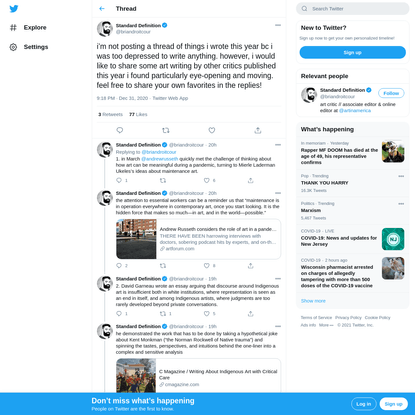Image resolution: width=415 pixels, height=415 pixels.
Task: Open more options for THANK YOU HARRY trend
Action: click(401, 176)
